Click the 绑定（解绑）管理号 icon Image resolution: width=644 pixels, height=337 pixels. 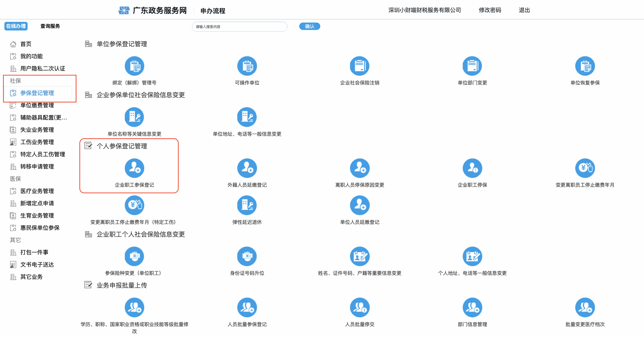coord(134,66)
